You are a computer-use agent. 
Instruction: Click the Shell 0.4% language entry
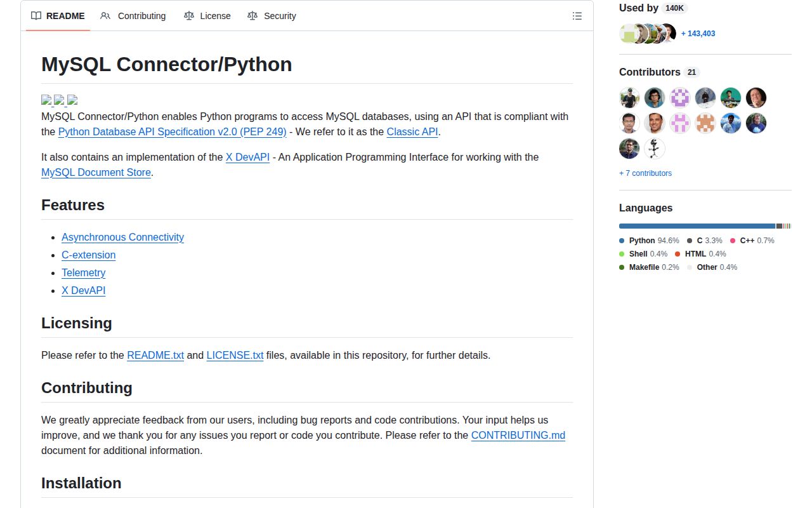tap(643, 254)
